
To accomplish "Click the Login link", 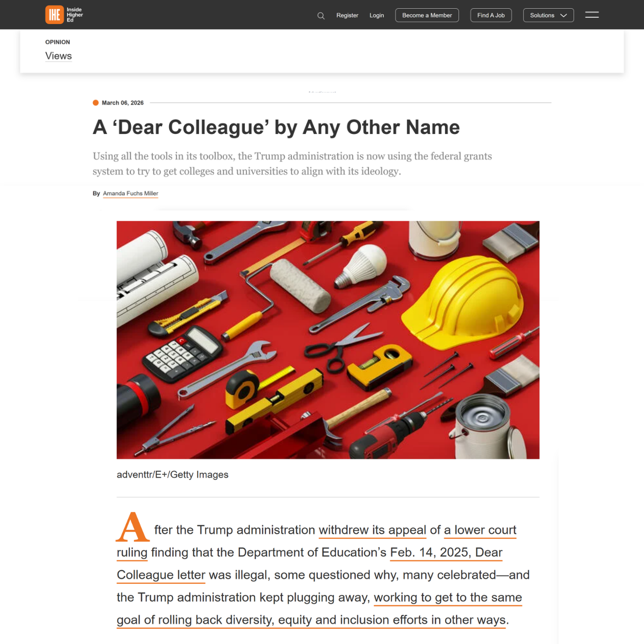I will click(x=377, y=15).
